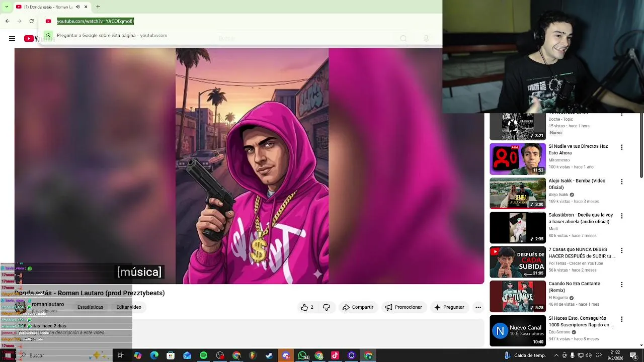Go back with the browser back arrow

(7, 21)
